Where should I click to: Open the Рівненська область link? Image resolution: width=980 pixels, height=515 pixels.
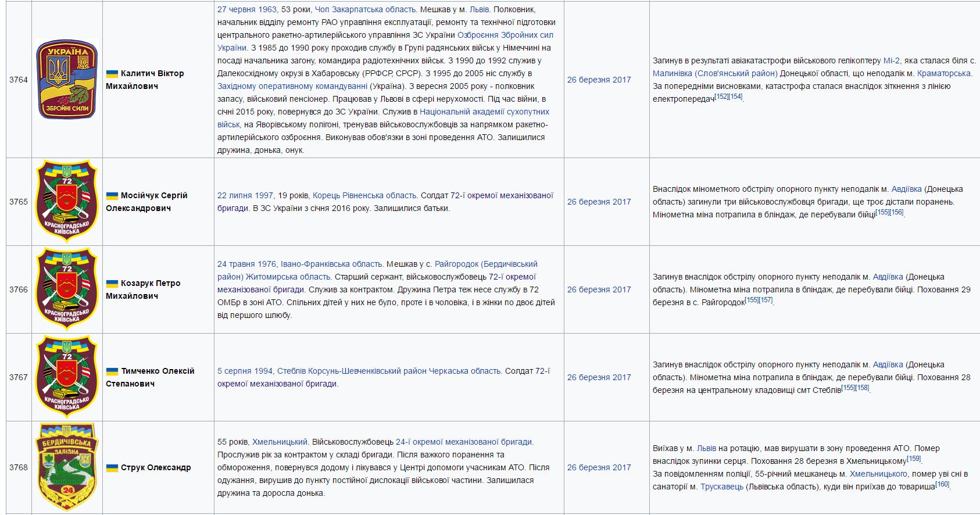[x=379, y=195]
